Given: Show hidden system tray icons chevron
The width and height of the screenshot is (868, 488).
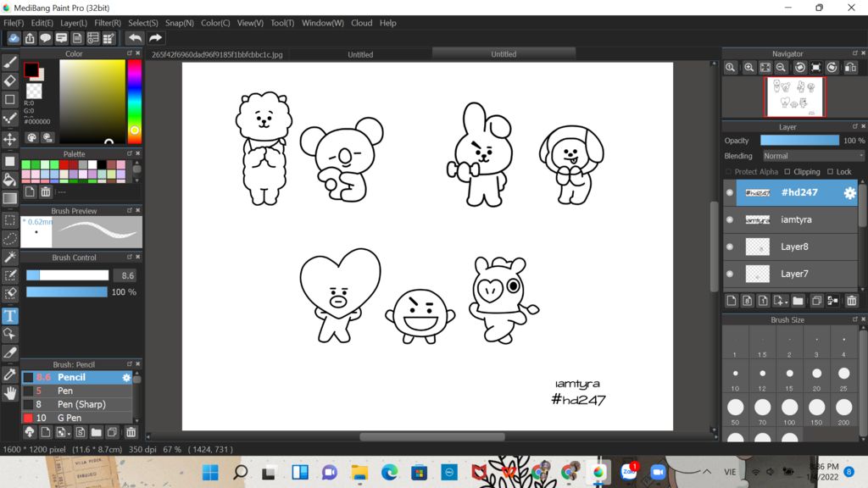Looking at the screenshot, I should (x=707, y=472).
